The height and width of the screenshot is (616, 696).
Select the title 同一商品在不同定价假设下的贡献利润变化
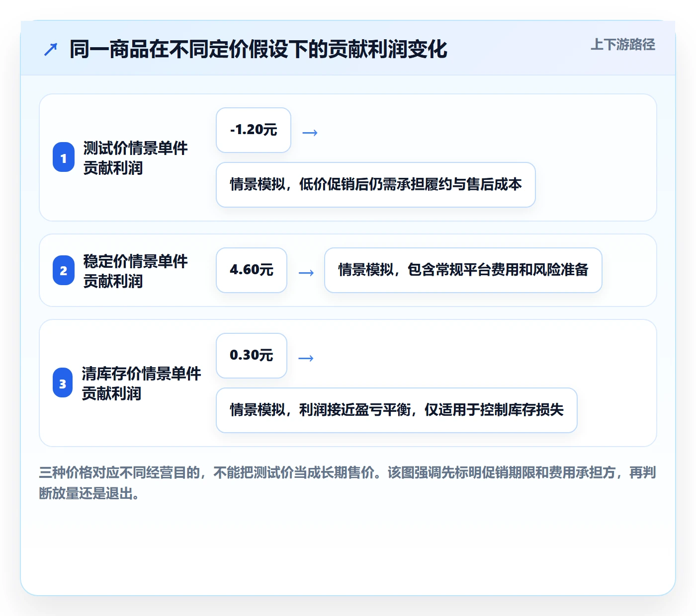click(x=258, y=49)
